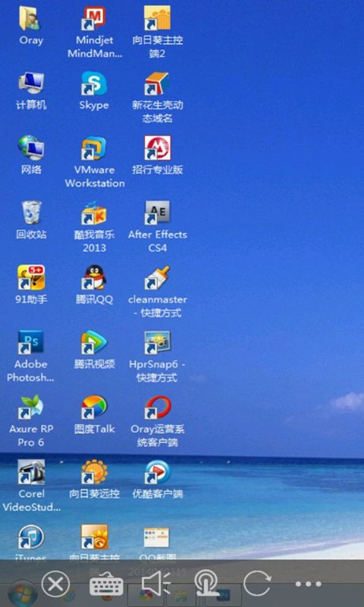Launch Adobe Photoshop shortcut
364x607 pixels.
pos(31,342)
